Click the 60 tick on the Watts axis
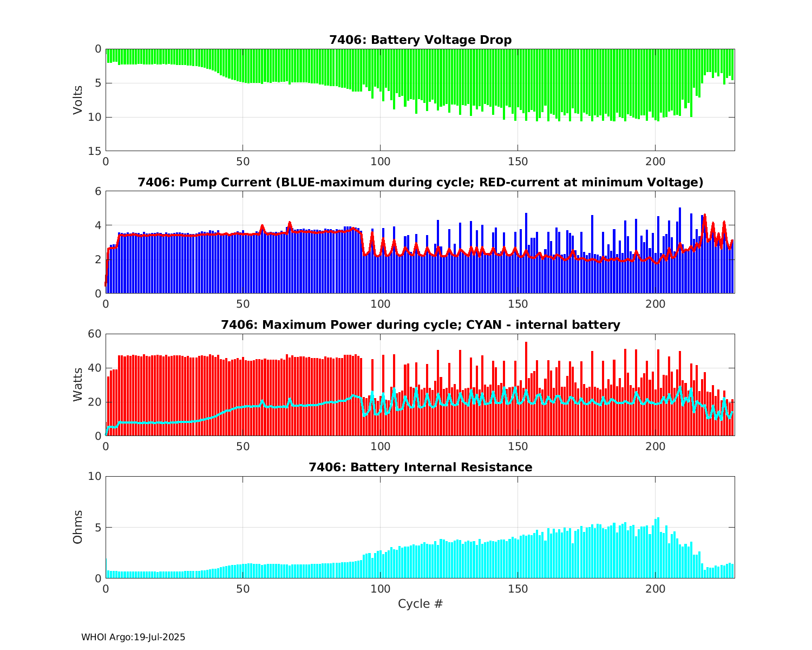 point(95,334)
